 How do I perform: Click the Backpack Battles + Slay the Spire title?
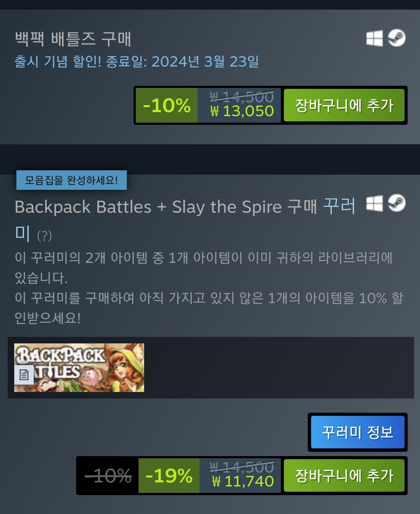point(166,207)
